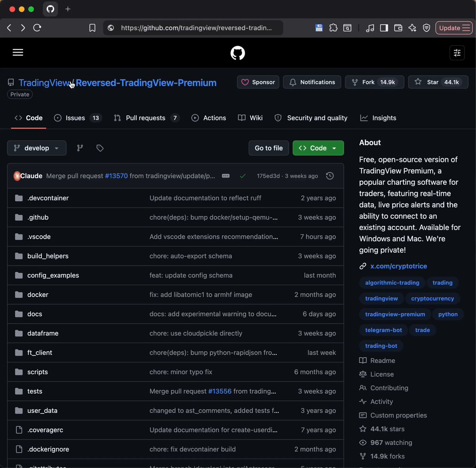
Task: Open the browser extensions puzzle icon
Action: (x=333, y=28)
